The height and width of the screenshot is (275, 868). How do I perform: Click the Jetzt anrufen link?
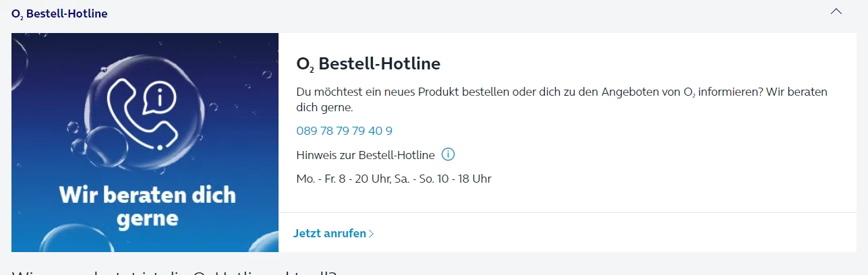pos(330,234)
